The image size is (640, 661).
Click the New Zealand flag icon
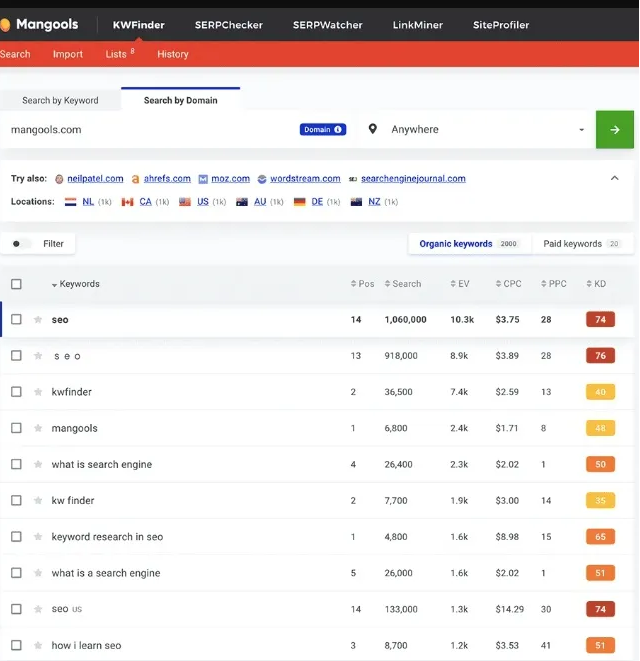[x=356, y=202]
